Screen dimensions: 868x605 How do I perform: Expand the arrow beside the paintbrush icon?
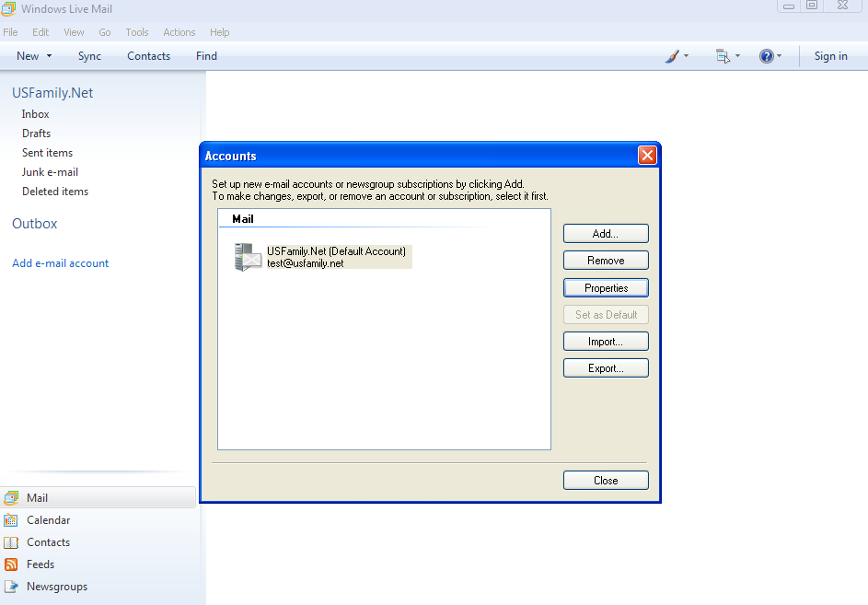[x=687, y=56]
